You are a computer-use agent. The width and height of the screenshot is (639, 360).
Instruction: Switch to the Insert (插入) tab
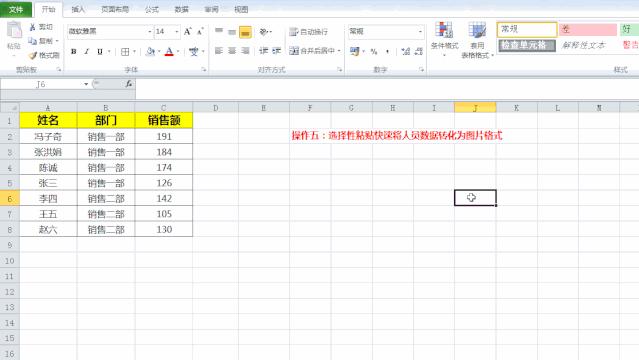78,9
